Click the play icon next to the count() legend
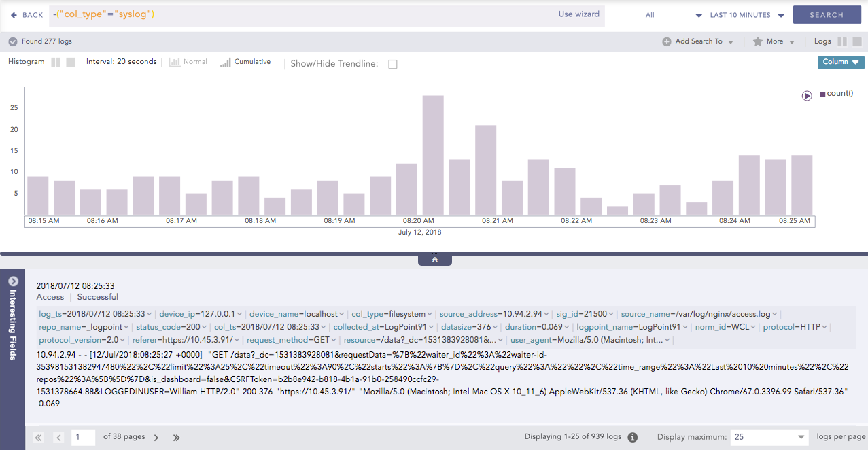The height and width of the screenshot is (450, 868). (807, 96)
